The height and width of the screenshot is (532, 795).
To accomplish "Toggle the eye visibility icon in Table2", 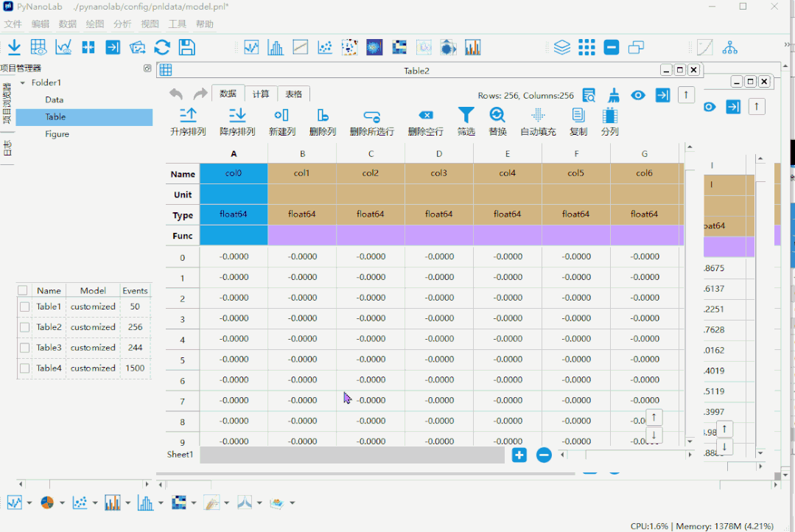I will tap(638, 95).
